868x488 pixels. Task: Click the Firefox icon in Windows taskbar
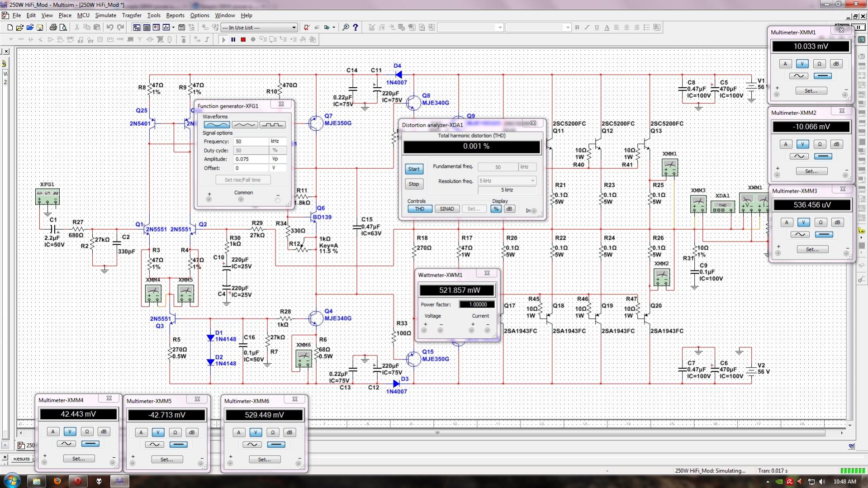click(x=57, y=481)
